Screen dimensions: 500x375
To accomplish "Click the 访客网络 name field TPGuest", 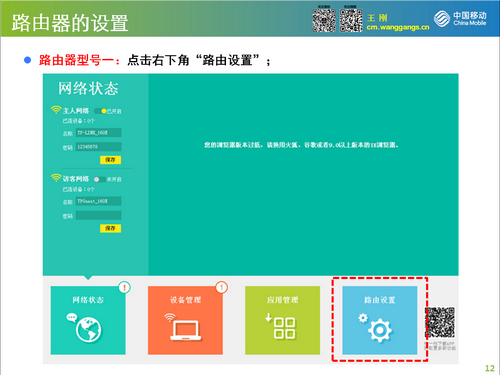I will 98,201.
